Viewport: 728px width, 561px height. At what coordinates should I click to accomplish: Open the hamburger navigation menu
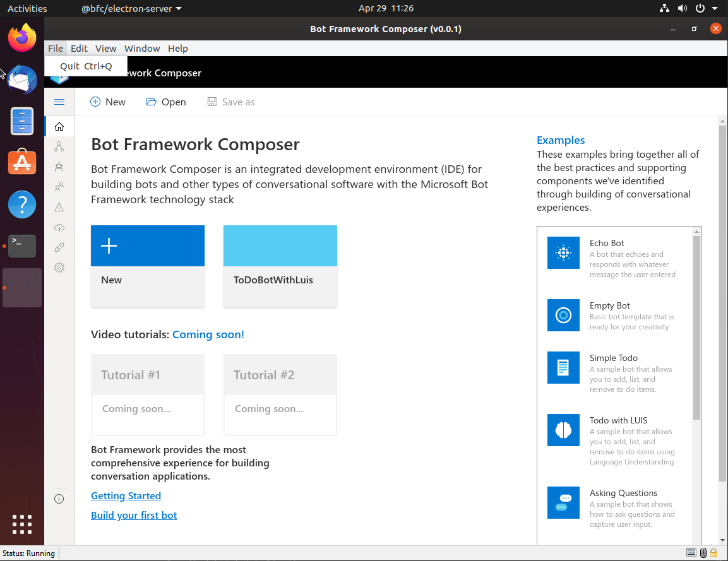pos(59,102)
